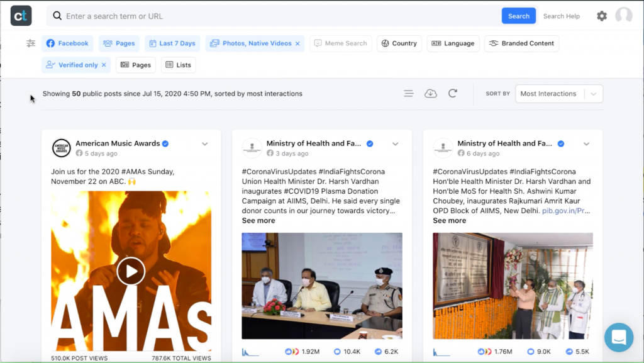The image size is (644, 363).
Task: Expand options for the 6 days ago Ministry post
Action: coord(586,143)
